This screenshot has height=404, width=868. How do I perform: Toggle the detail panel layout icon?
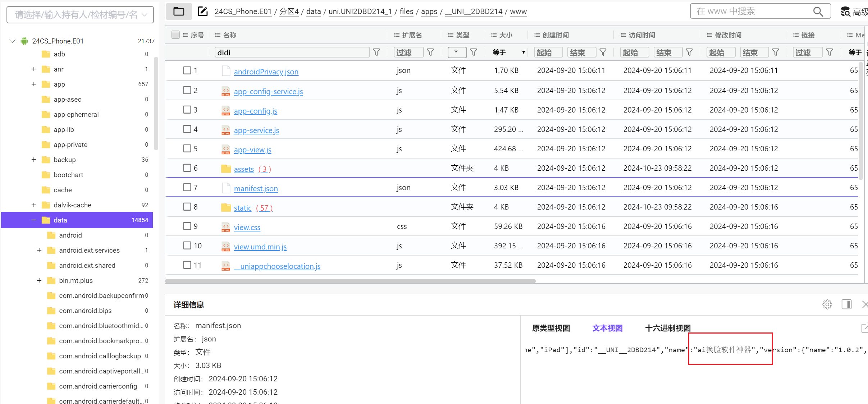click(x=846, y=304)
